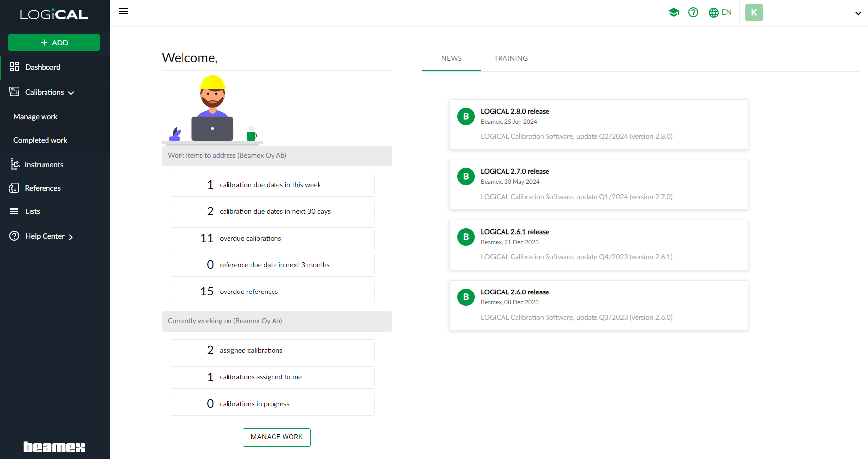The image size is (868, 459).
Task: Click 'Currently working on (Beamex Oy Ab)' header
Action: [276, 321]
